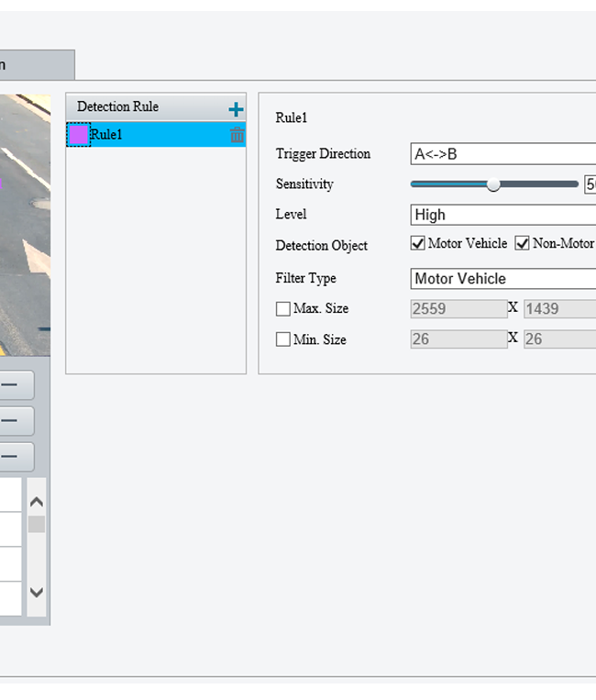Viewport: 596px width, 700px height.
Task: Click the middle minus button below preview
Action: [x=17, y=420]
